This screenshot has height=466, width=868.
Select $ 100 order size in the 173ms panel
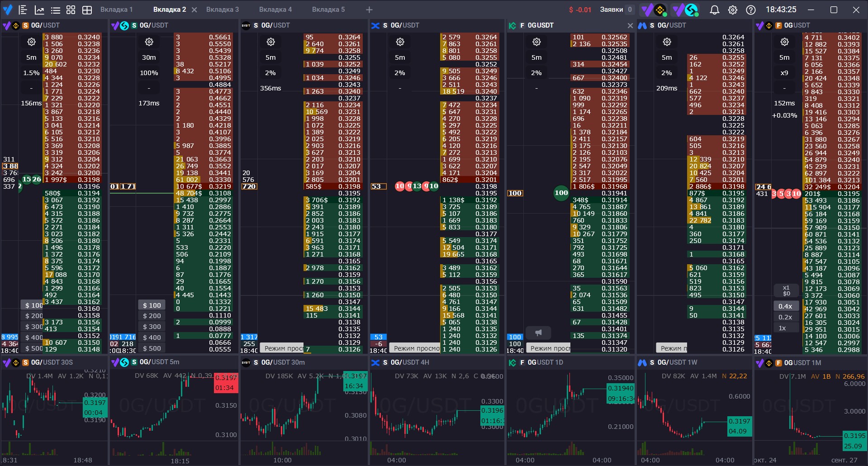(x=152, y=305)
